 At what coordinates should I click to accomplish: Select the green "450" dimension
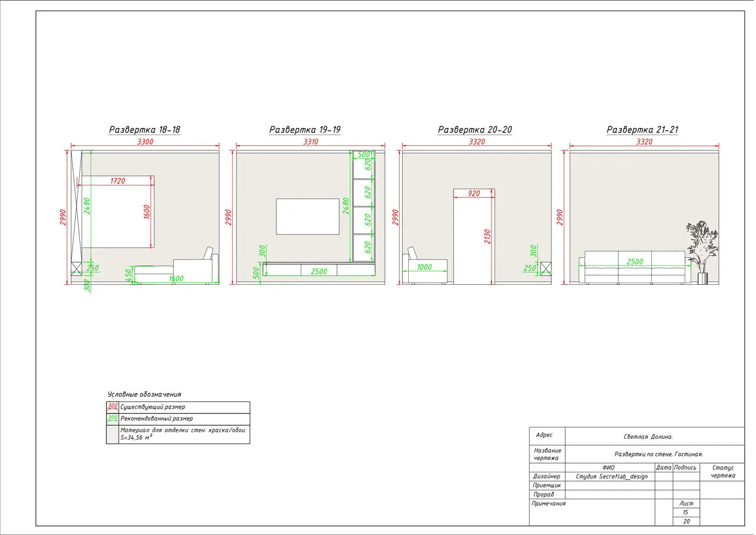click(x=129, y=275)
